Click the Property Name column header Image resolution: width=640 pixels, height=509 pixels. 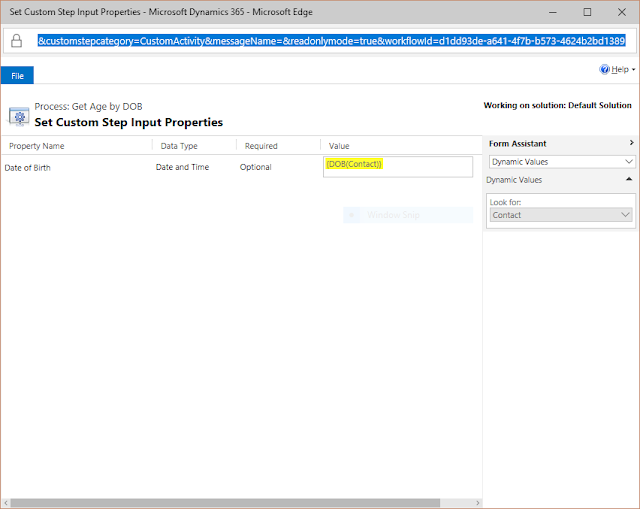click(x=37, y=146)
